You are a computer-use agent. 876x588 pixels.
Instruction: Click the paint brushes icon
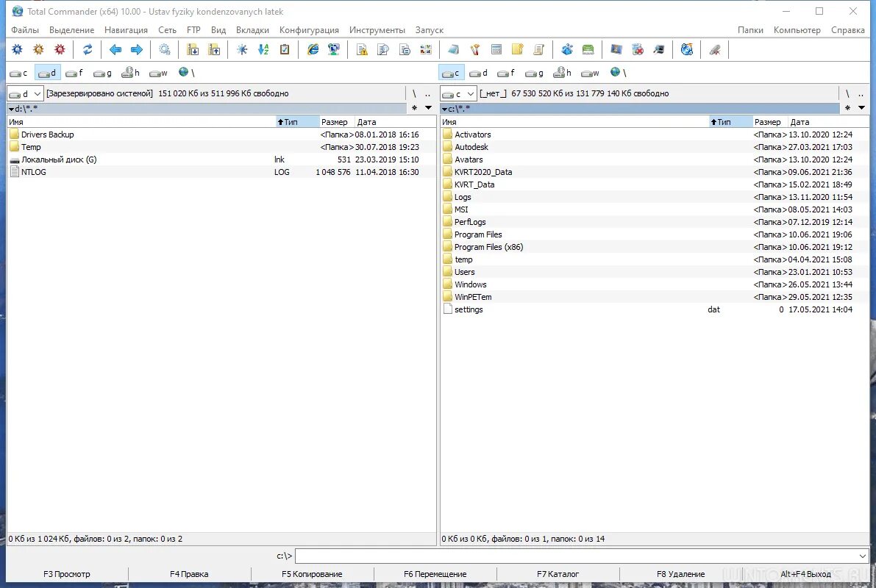pos(475,50)
